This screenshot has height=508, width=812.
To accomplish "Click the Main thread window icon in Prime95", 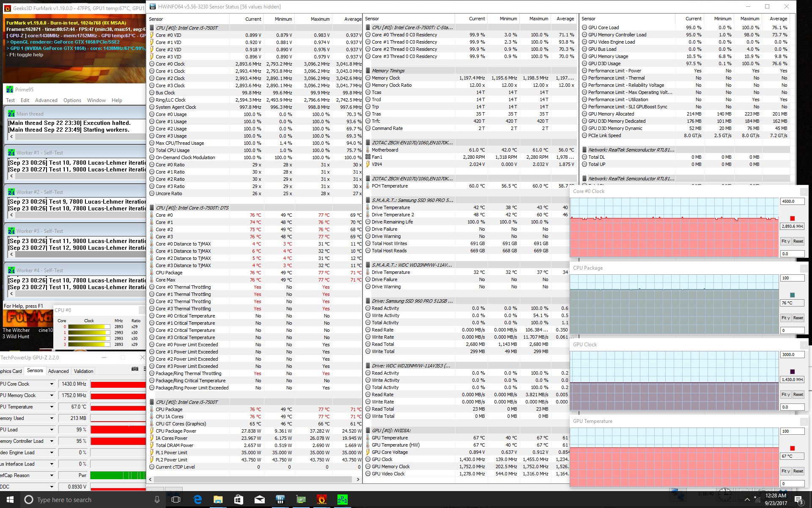I will 11,113.
